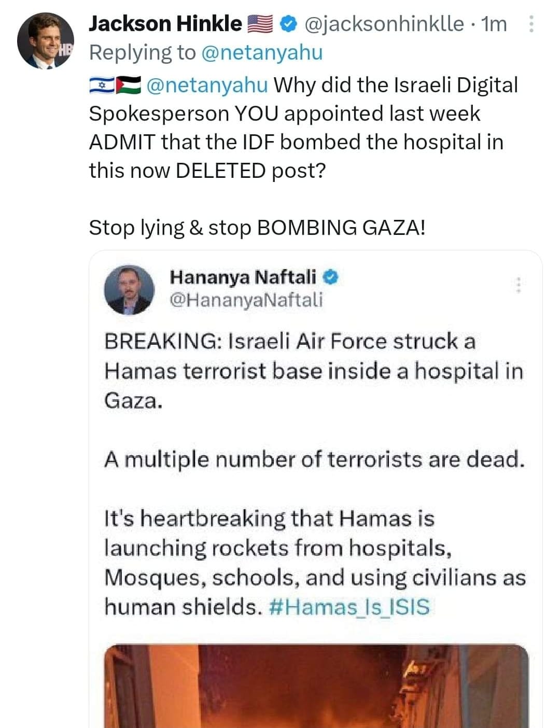Image resolution: width=560 pixels, height=728 pixels.
Task: Click the US flag emoji beside Hinkle's name
Action: point(261,24)
